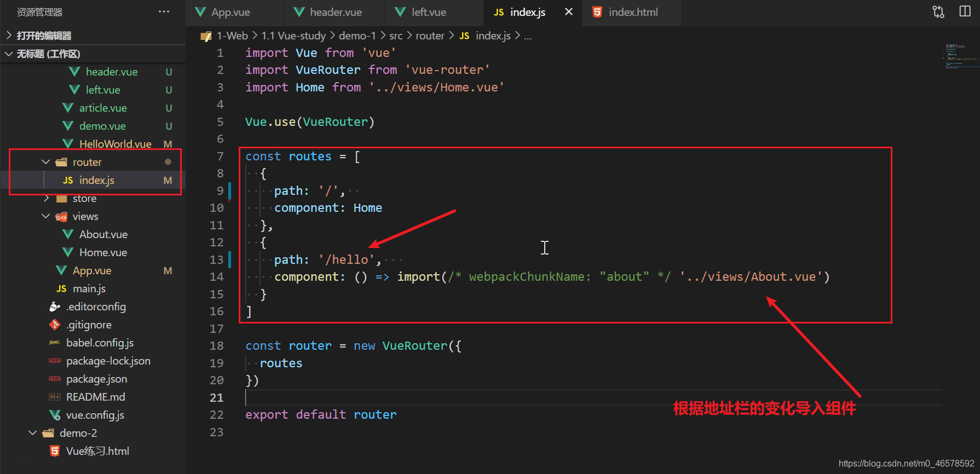Image resolution: width=980 pixels, height=474 pixels.
Task: Click breadcrumb segment router
Action: (430, 36)
